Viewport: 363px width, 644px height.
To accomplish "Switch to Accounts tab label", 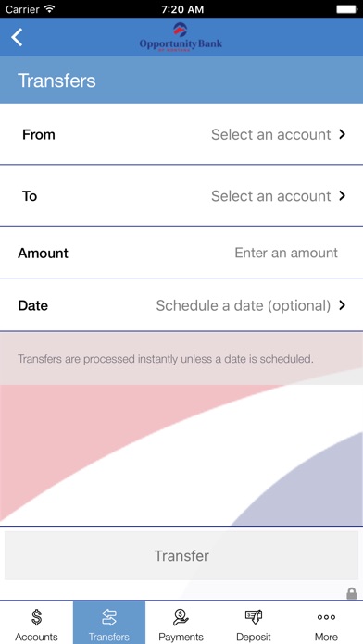I will click(37, 637).
